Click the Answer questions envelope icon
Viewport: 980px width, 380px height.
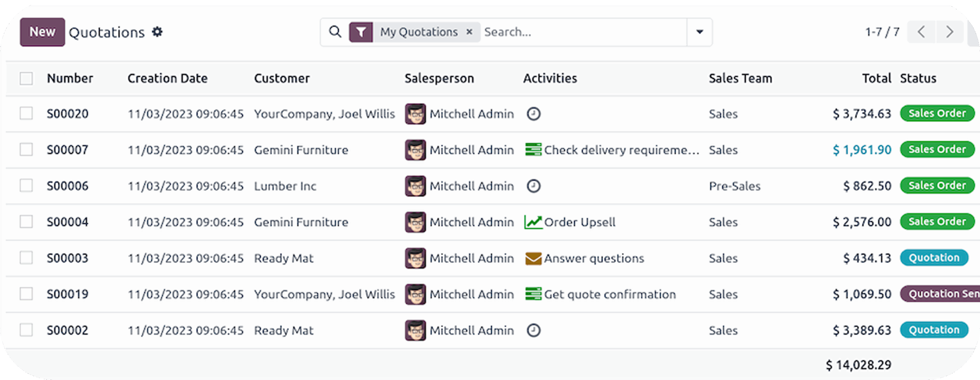point(533,258)
